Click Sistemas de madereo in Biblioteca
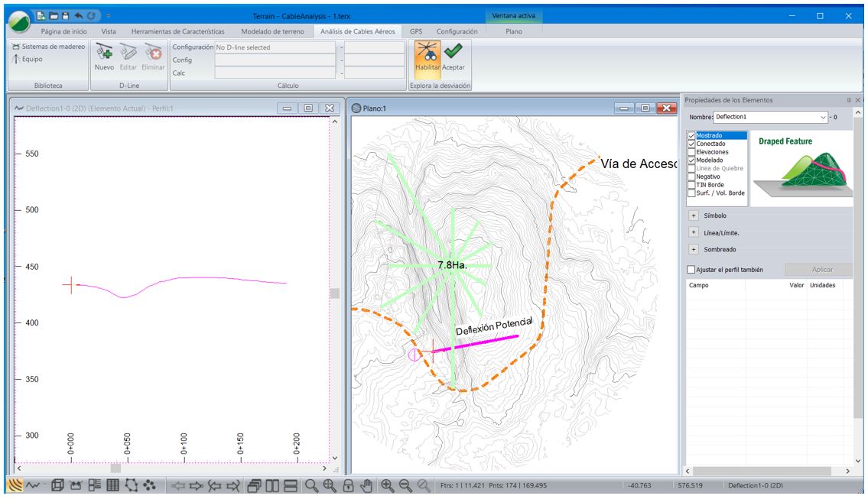This screenshot has width=868, height=499. (47, 47)
